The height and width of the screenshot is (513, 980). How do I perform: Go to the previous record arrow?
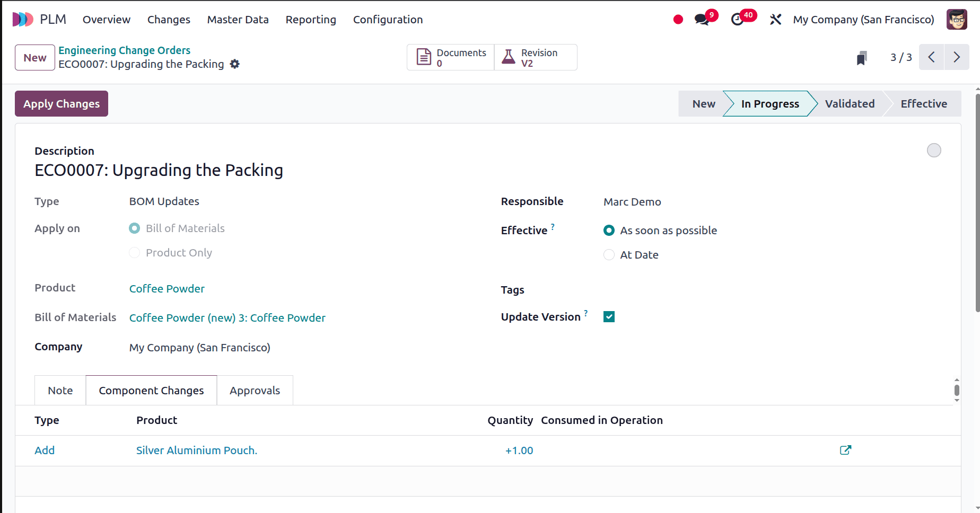932,57
